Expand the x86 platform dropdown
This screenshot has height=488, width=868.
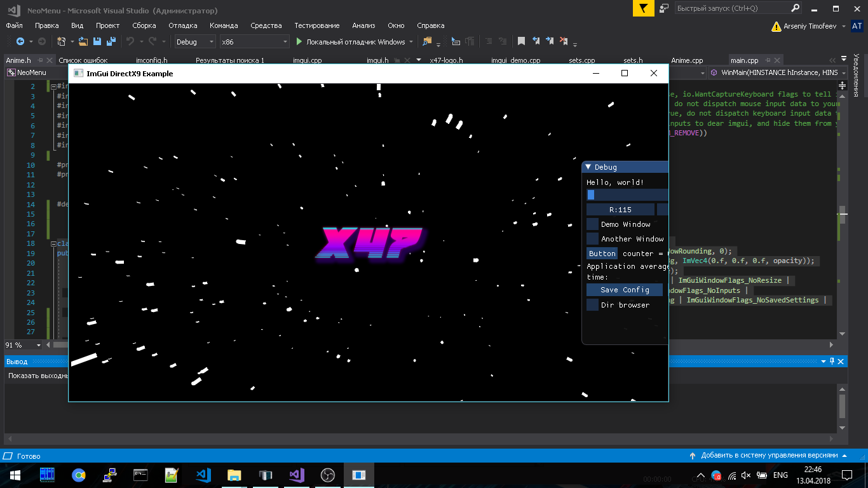[x=254, y=42]
